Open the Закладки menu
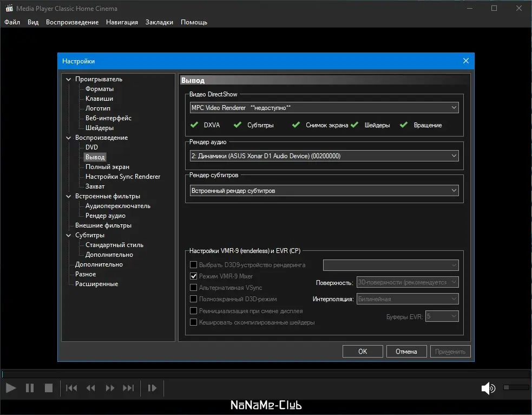 159,22
